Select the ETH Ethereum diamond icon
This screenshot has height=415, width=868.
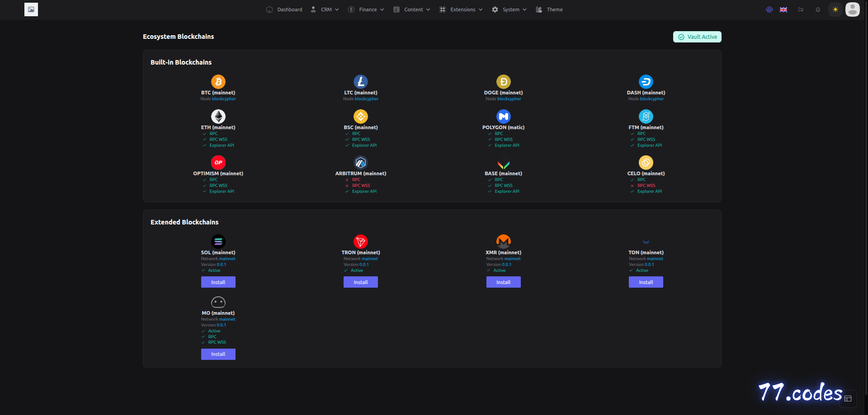[x=218, y=117]
